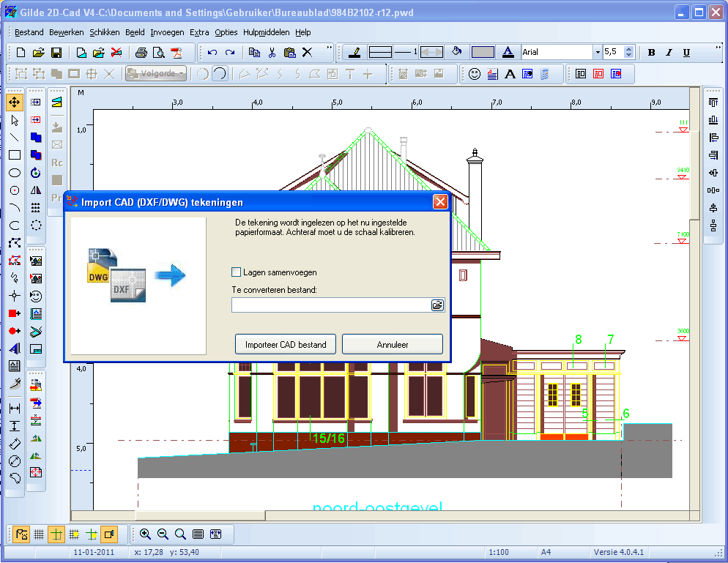Click the Zoom in magnifier

[x=145, y=534]
